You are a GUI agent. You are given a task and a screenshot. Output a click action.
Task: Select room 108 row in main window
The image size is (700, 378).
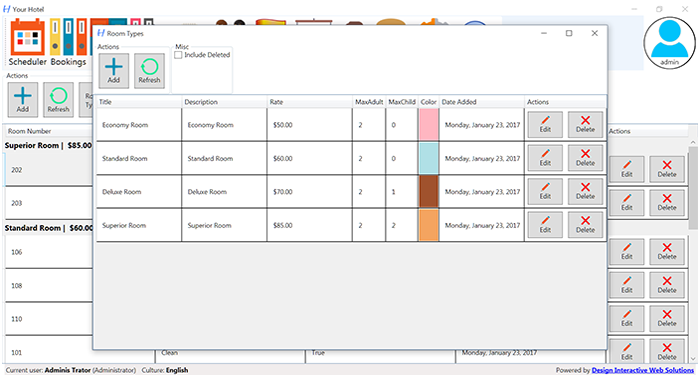click(49, 285)
